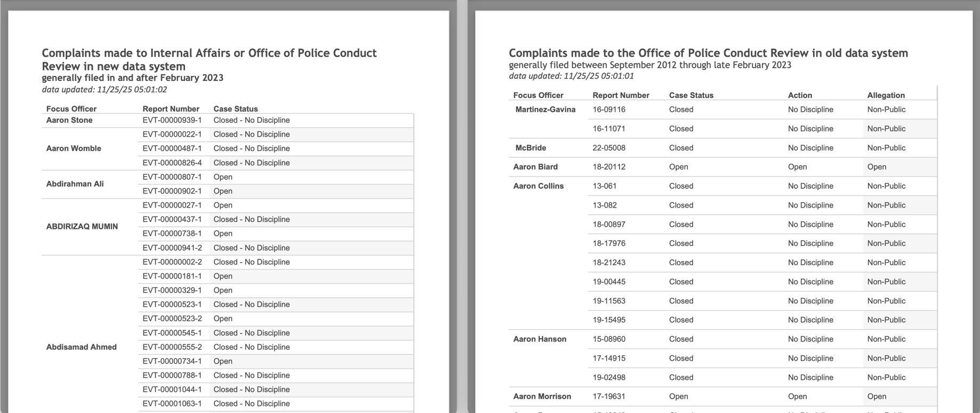Image resolution: width=980 pixels, height=413 pixels.
Task: Click officer name McBride
Action: click(531, 148)
